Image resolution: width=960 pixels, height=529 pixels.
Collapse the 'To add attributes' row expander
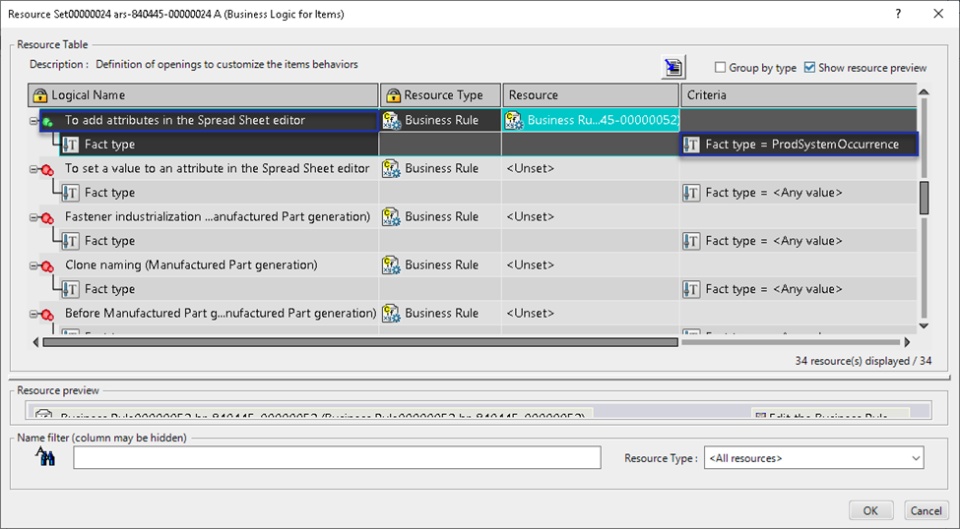pyautogui.click(x=34, y=121)
